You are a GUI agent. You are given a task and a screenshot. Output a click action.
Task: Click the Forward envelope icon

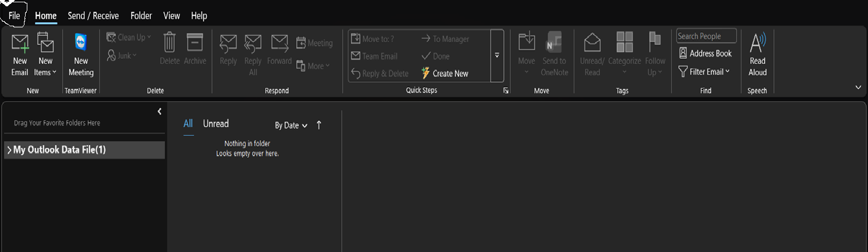coord(279,43)
